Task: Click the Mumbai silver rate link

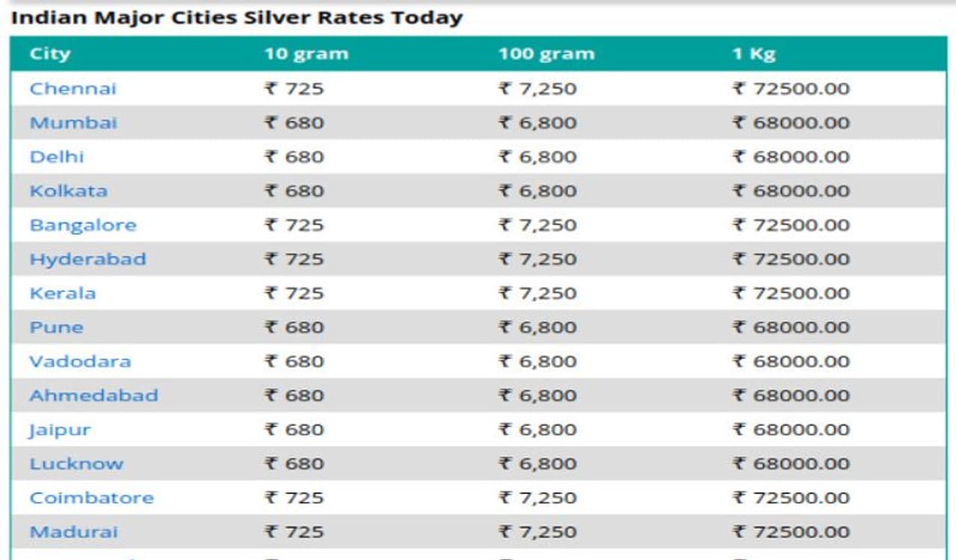Action: 73,123
